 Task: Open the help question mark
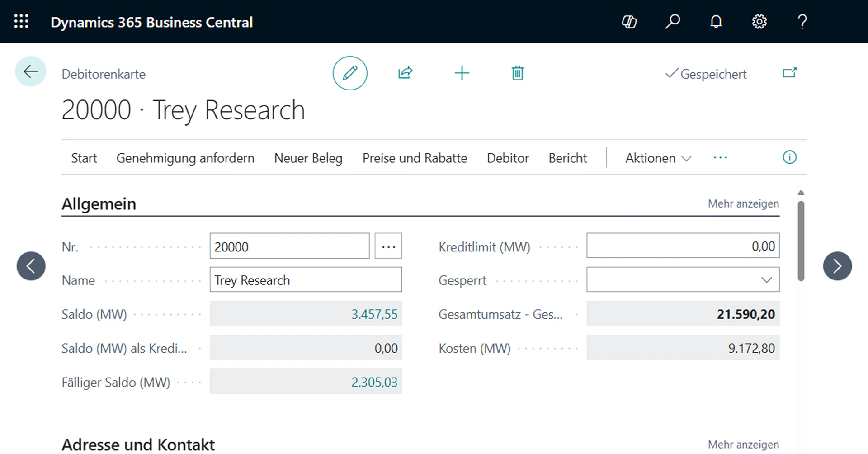coord(802,21)
